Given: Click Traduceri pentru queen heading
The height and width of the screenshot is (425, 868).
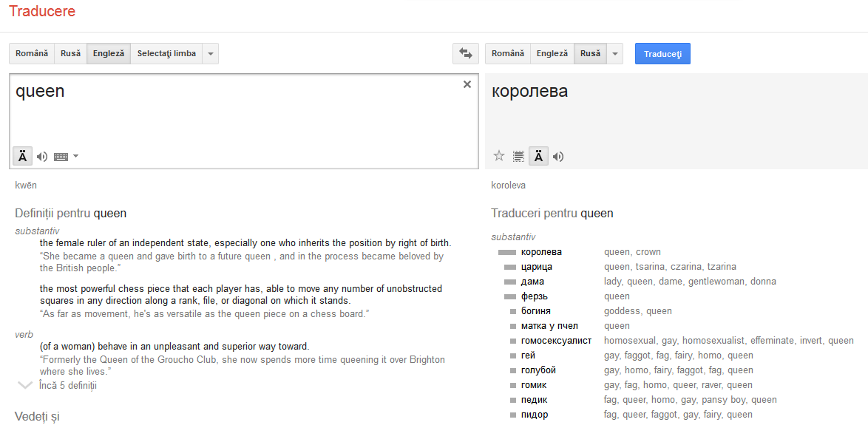Looking at the screenshot, I should point(552,213).
